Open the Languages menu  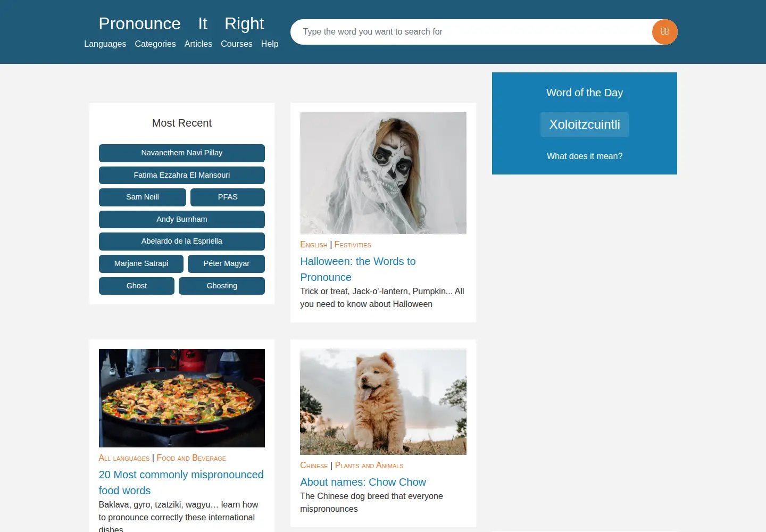(x=105, y=44)
